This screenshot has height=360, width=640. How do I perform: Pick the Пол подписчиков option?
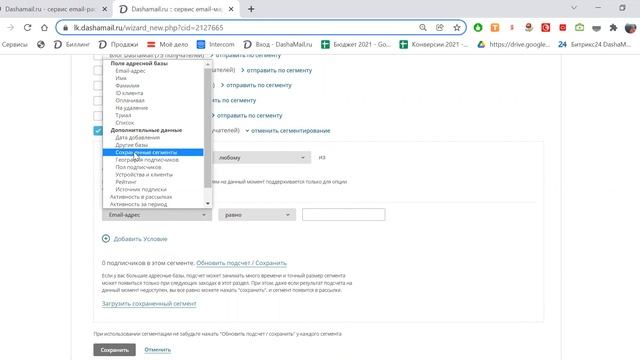pos(138,167)
